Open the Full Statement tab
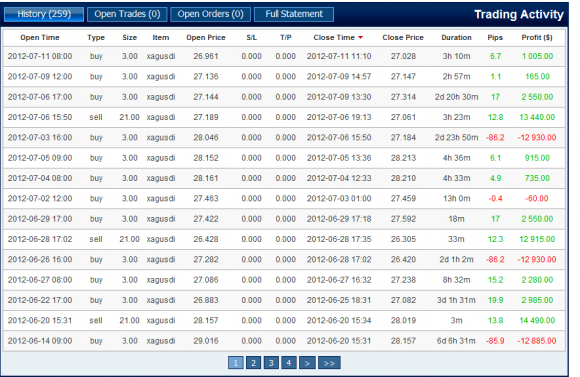Viewport: 580px width, 377px height. pyautogui.click(x=294, y=14)
